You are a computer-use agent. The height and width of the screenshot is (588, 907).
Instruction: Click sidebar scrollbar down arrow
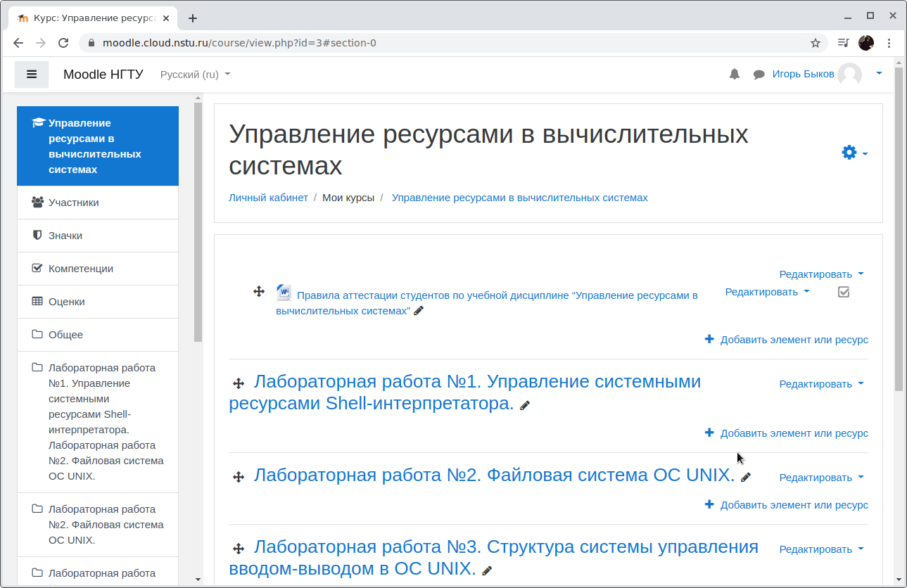point(198,580)
